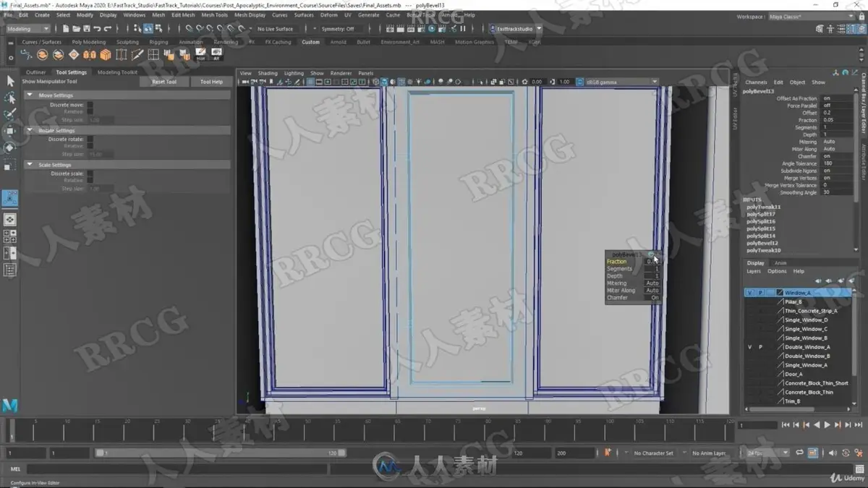
Task: Create a new scene using toolbar icon
Action: point(66,29)
